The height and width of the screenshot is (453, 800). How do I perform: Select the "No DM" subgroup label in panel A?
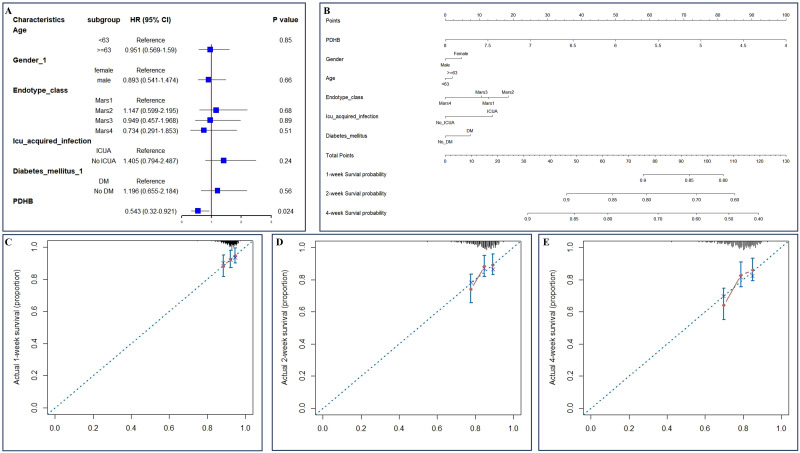(104, 191)
